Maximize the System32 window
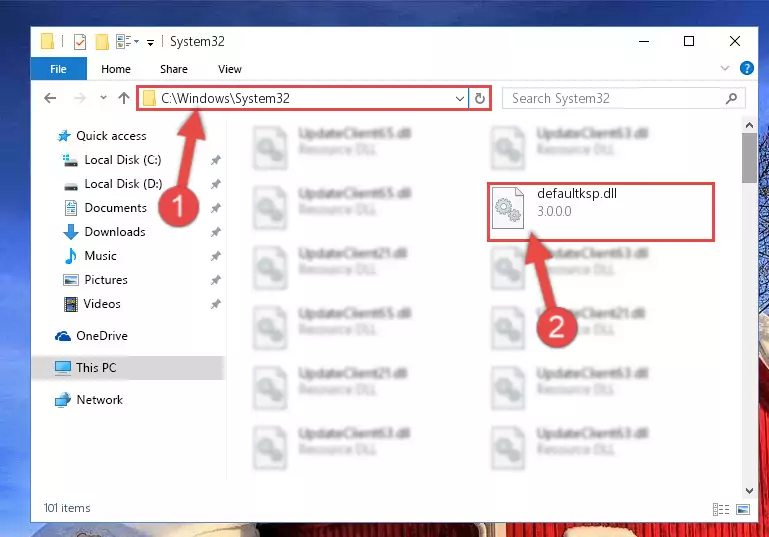The width and height of the screenshot is (769, 537). tap(689, 41)
